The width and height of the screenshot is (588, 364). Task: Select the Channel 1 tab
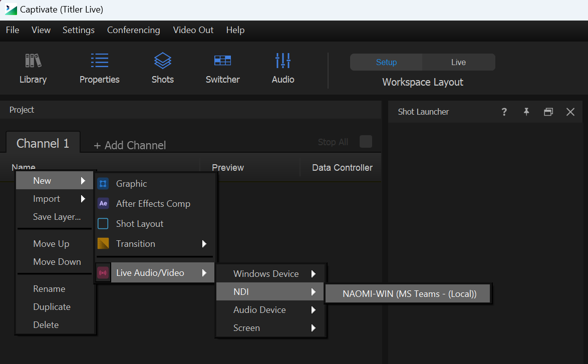(x=43, y=143)
